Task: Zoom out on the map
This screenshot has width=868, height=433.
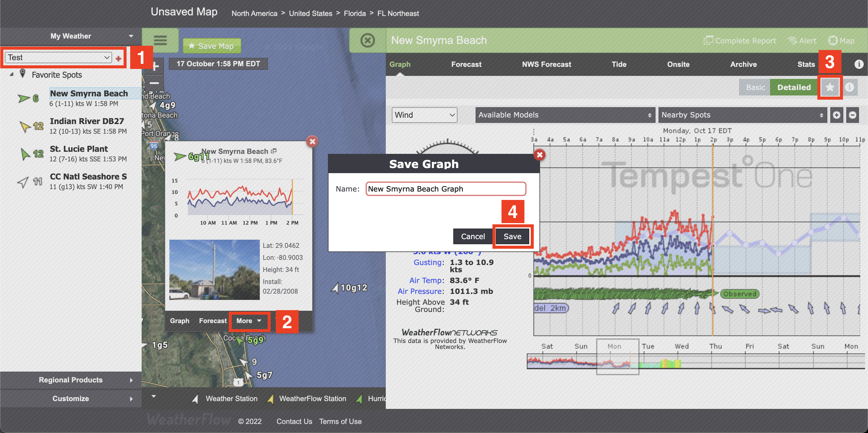Action: point(155,83)
